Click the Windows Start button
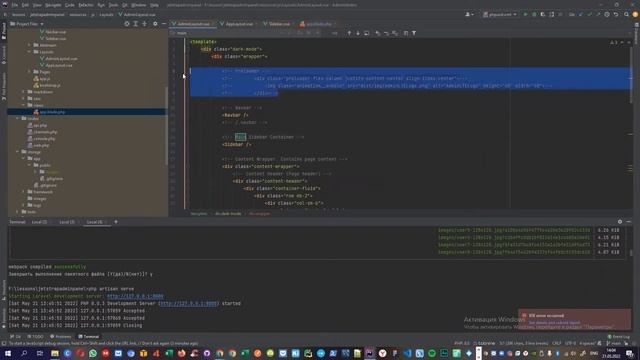This screenshot has width=640, height=360. click(x=8, y=353)
